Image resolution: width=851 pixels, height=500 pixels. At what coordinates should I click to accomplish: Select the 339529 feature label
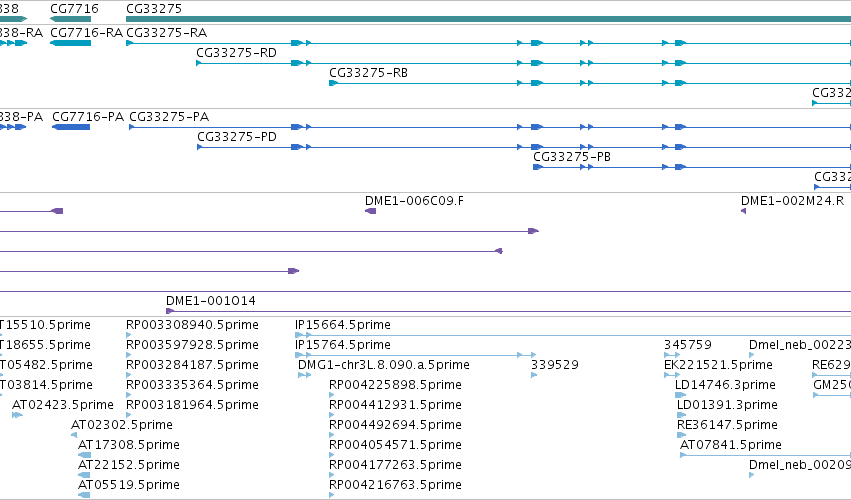[x=555, y=365]
